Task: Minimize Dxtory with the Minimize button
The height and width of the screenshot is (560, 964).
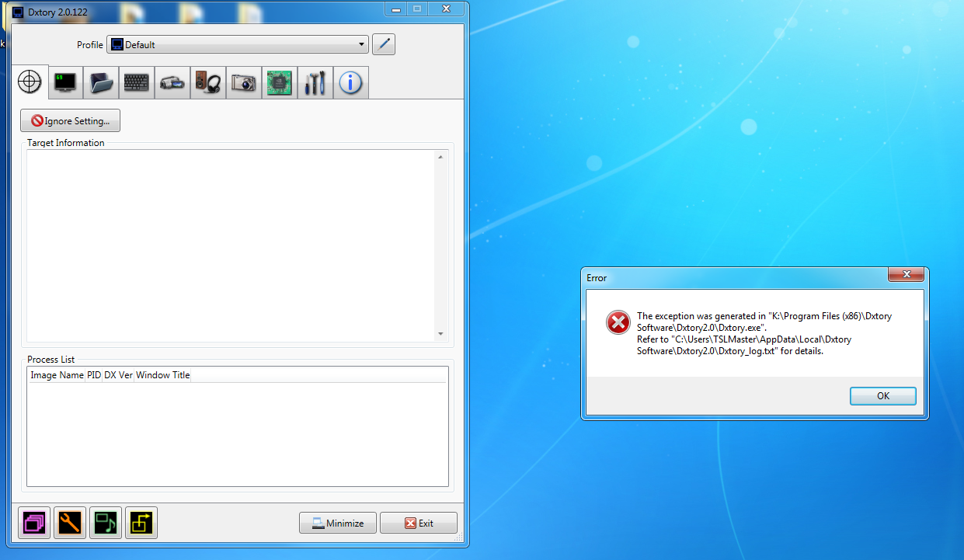Action: click(x=338, y=523)
